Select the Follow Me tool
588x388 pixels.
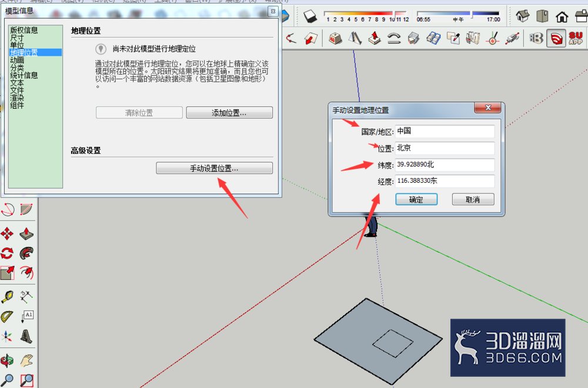tap(26, 253)
